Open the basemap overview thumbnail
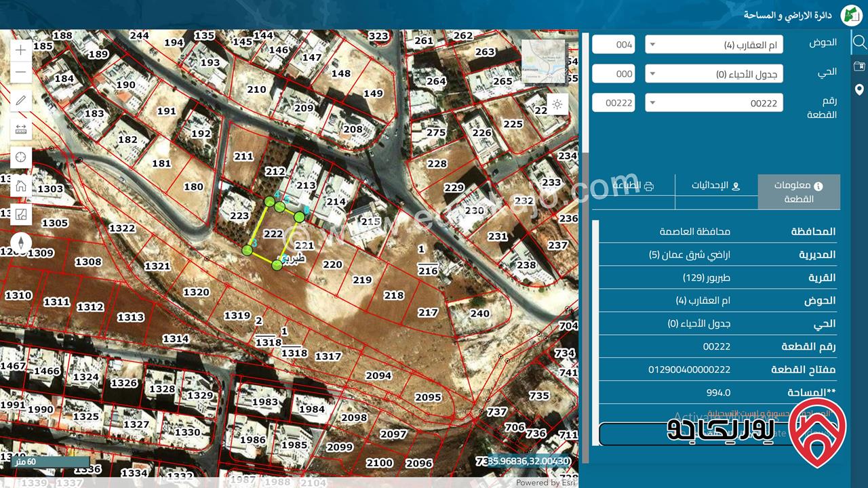Image resolution: width=868 pixels, height=488 pixels. 542,61
